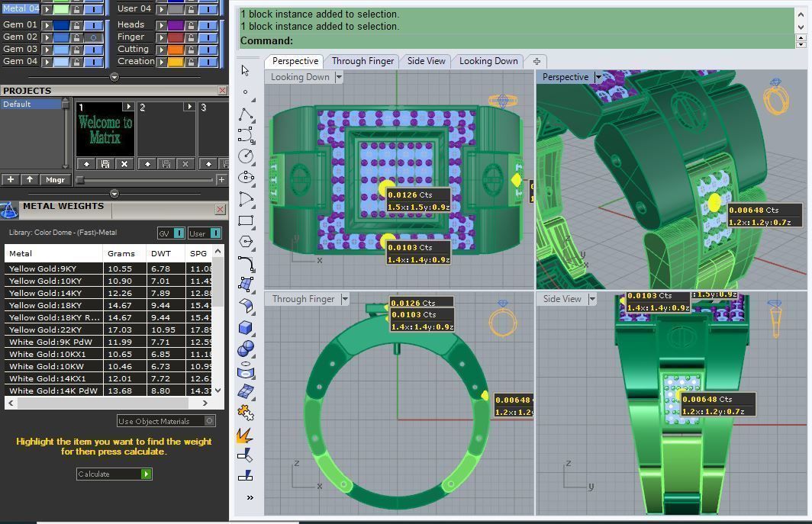Select the Default project folder

click(x=31, y=104)
